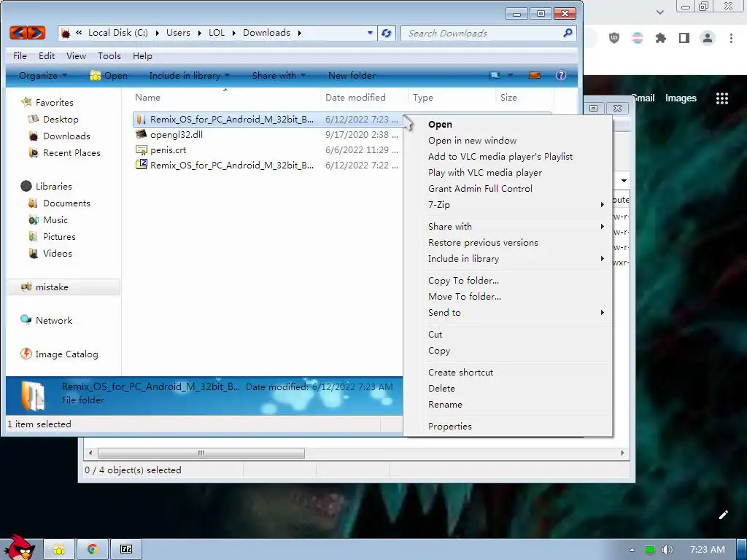Click the change view icon in Explorer toolbar

[x=495, y=75]
